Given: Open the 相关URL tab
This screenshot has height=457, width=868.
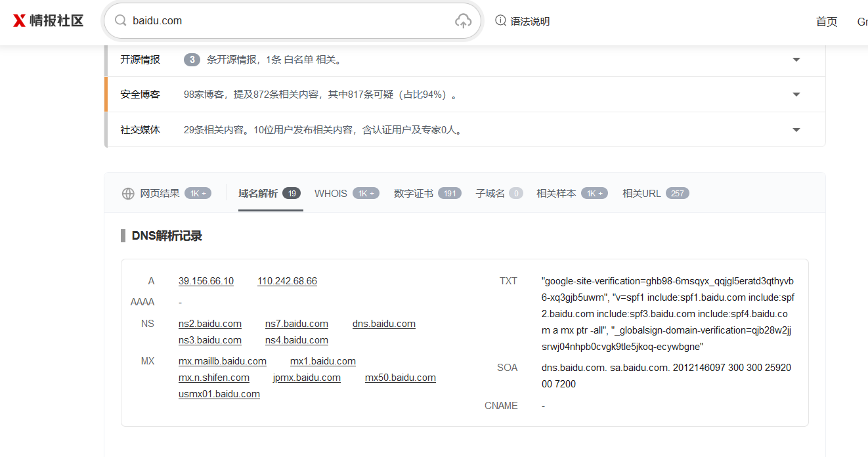Looking at the screenshot, I should click(655, 194).
